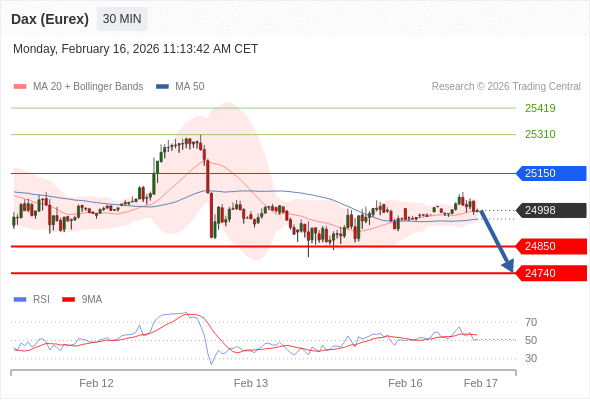Click the 9MA legend label

pos(92,300)
